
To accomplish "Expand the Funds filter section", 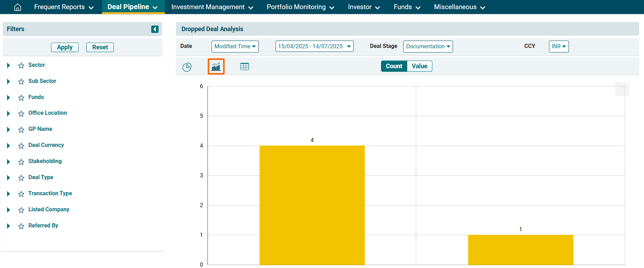I will [x=8, y=97].
